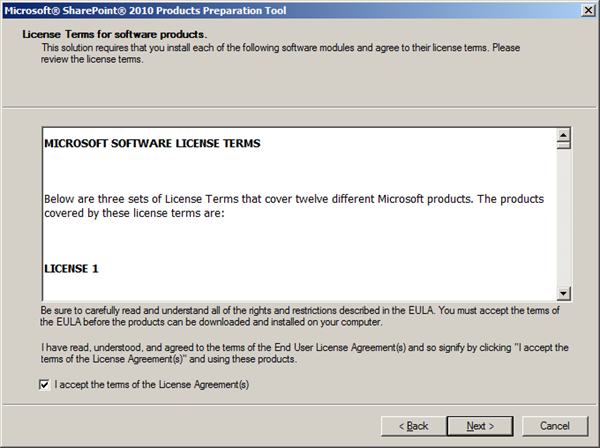The height and width of the screenshot is (448, 600).
Task: Click the Next button
Action: click(x=480, y=426)
